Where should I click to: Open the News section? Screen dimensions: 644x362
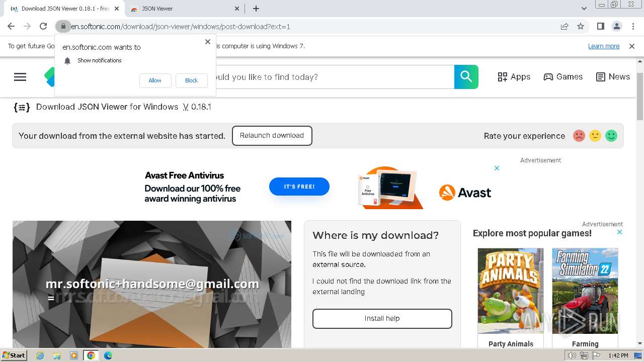click(613, 77)
